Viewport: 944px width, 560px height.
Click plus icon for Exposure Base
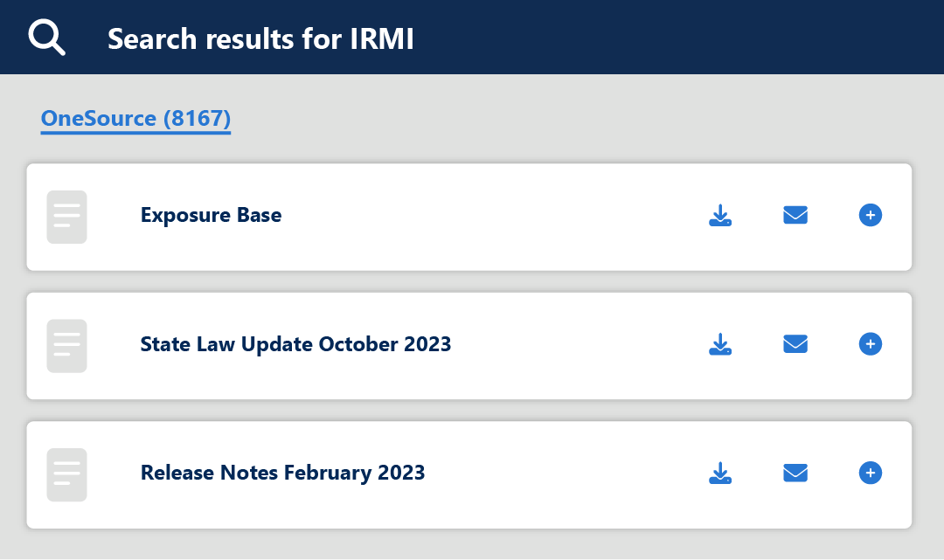871,215
